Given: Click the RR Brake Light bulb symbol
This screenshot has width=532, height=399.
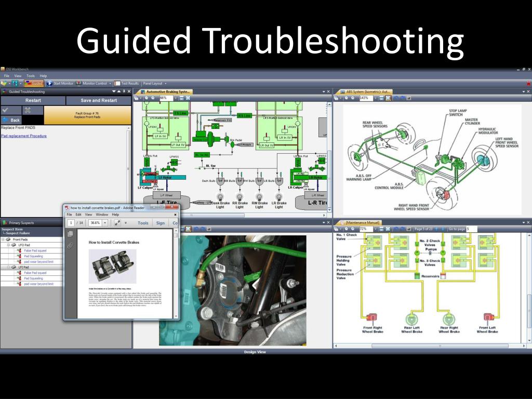Looking at the screenshot, I should pos(240,196).
